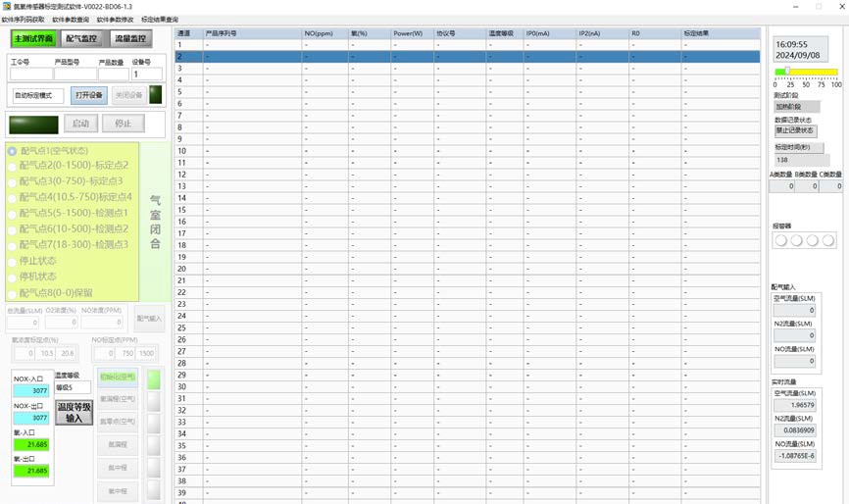
Task: Click the first 报警器 alarm indicator circle
Action: [780, 240]
